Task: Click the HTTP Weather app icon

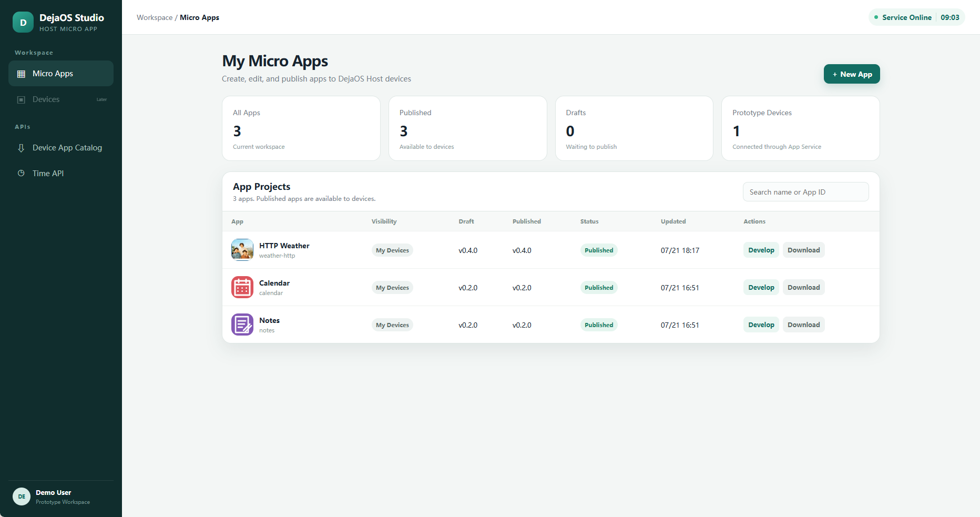Action: (x=242, y=250)
